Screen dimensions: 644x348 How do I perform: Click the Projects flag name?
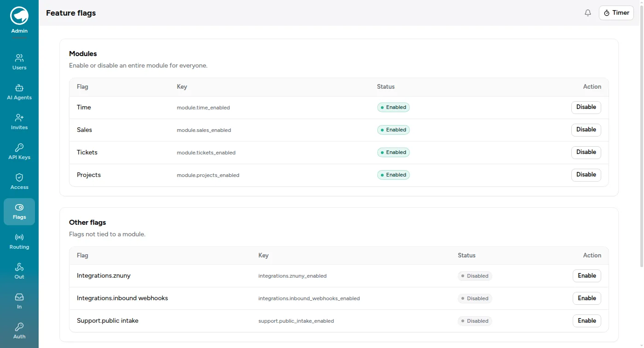click(x=89, y=175)
